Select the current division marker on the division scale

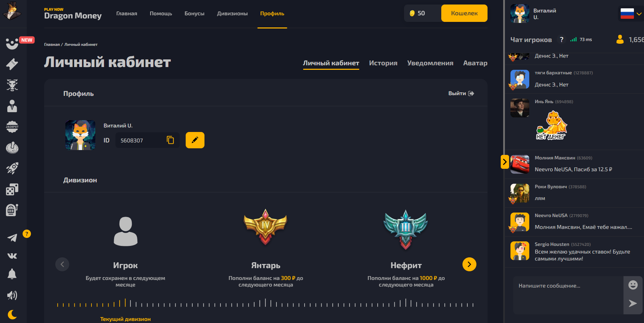click(125, 303)
